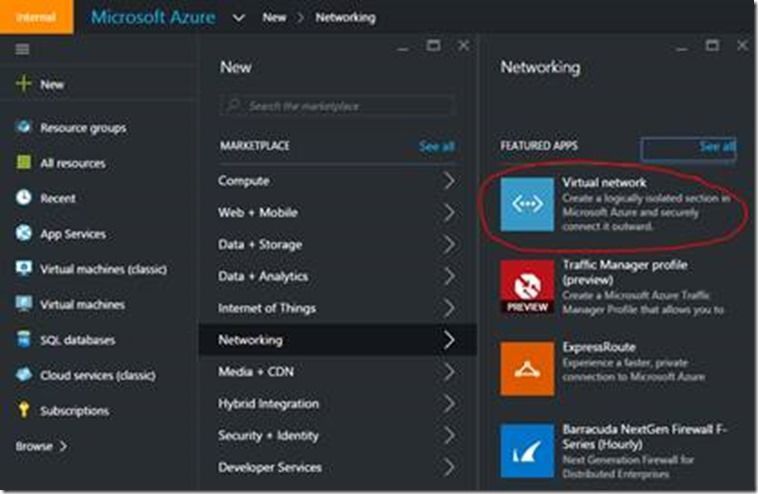The width and height of the screenshot is (758, 494).
Task: Select Developer Services category
Action: click(x=338, y=467)
